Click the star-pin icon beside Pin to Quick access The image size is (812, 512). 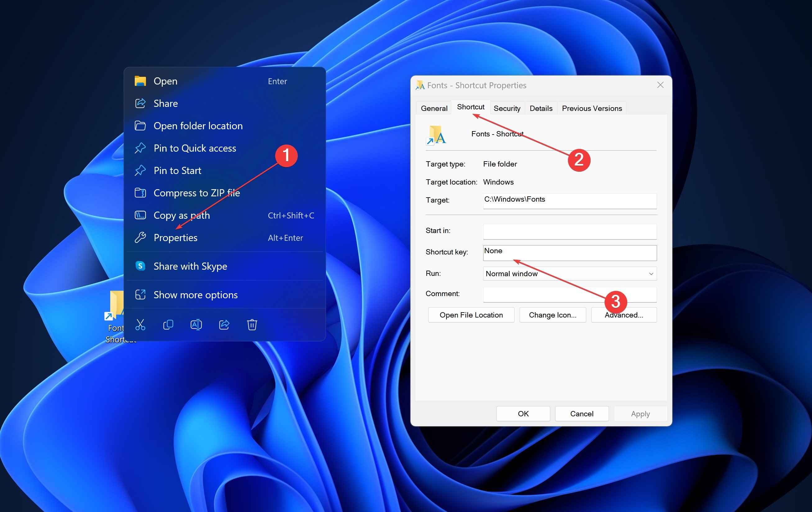point(140,148)
